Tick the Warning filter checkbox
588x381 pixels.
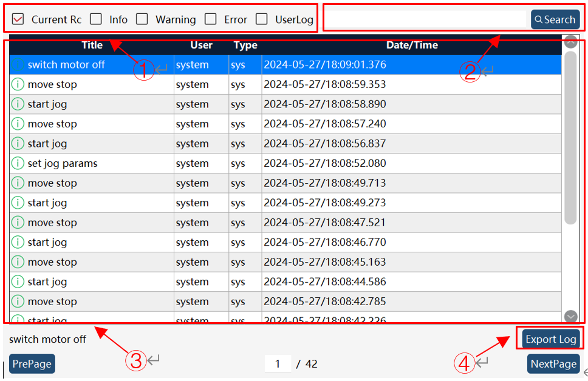click(x=142, y=19)
